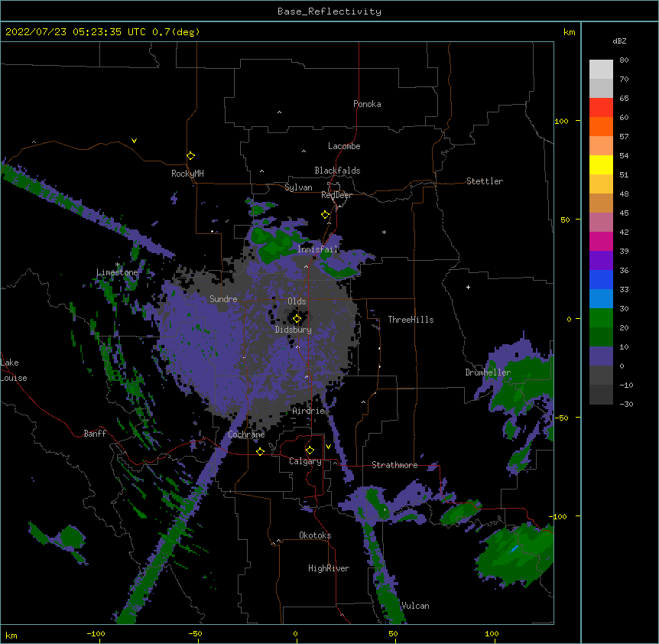Image resolution: width=659 pixels, height=644 pixels.
Task: Click the -100 mark on the right axis
Action: click(x=559, y=516)
